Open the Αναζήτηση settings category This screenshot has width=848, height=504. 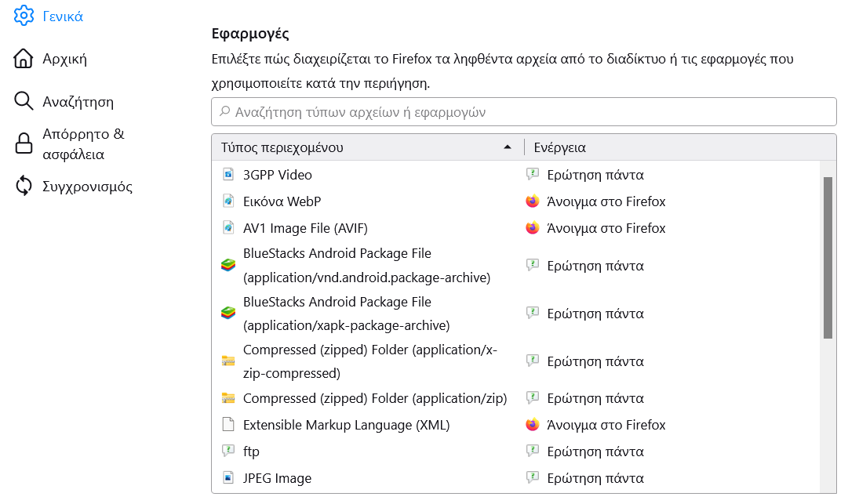coord(64,101)
